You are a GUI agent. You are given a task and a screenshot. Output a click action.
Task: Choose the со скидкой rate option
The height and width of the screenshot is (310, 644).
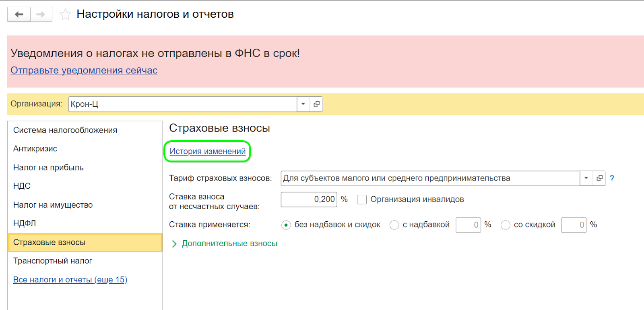point(505,225)
